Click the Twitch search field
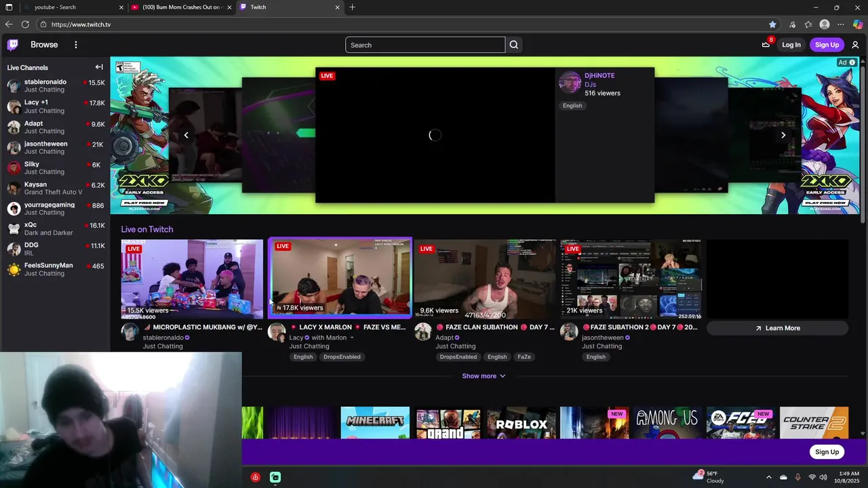868x488 pixels. (x=425, y=45)
